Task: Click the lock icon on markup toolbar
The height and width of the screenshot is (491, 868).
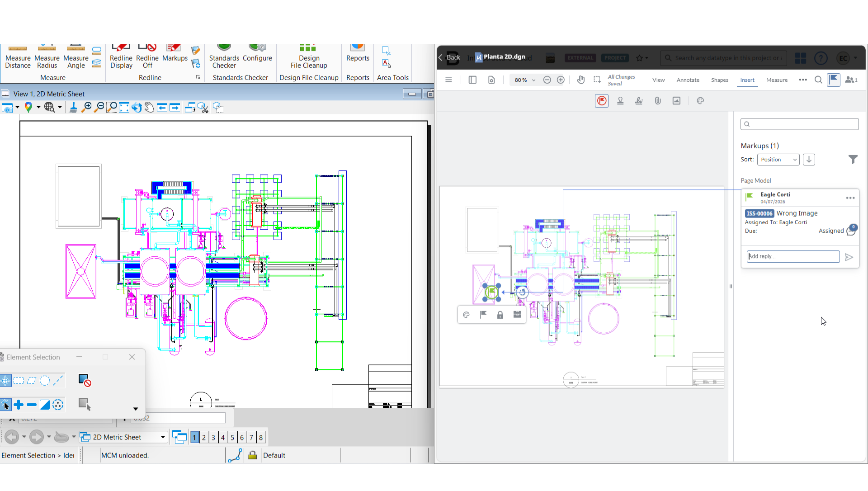Action: (x=500, y=315)
